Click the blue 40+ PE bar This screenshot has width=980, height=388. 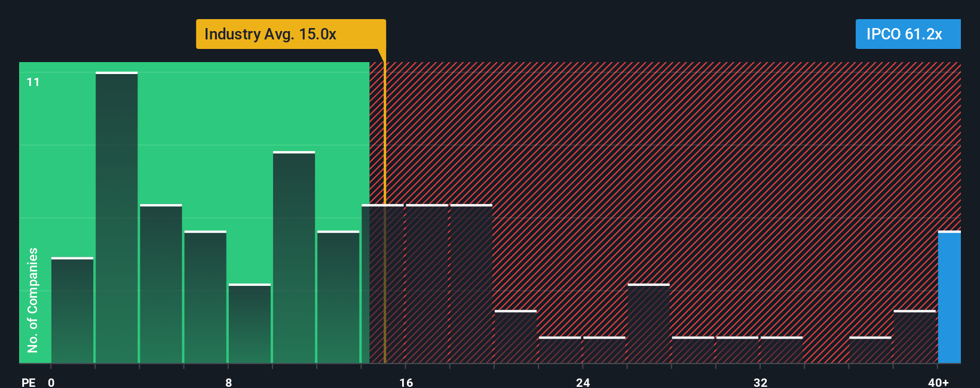click(949, 297)
